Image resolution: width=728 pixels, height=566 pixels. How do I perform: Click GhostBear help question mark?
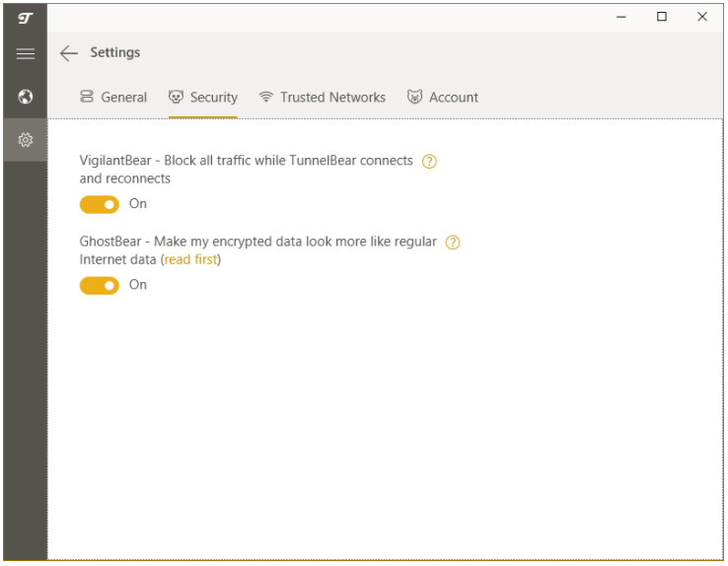pyautogui.click(x=452, y=243)
